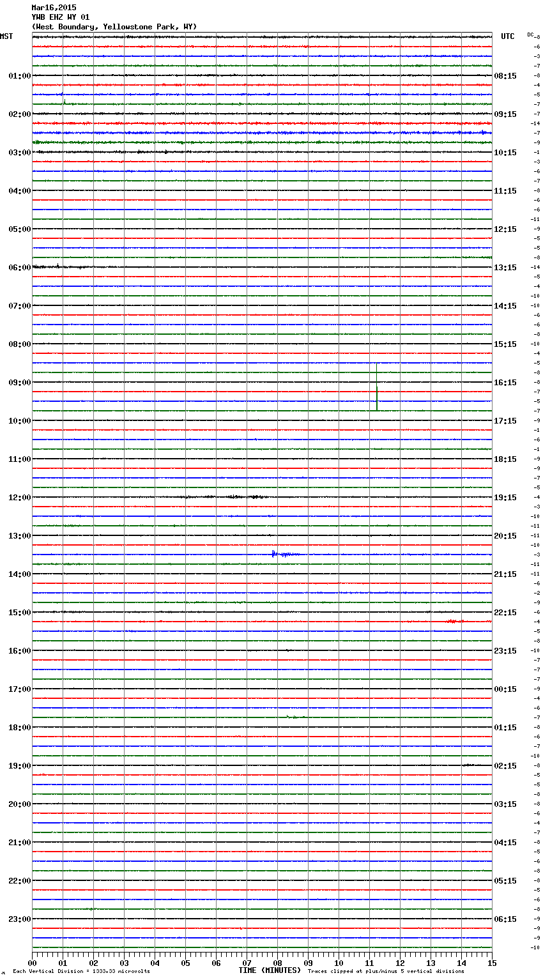The width and height of the screenshot is (543, 980).
Task: Click the tall green spike past minute 11
Action: [x=377, y=387]
